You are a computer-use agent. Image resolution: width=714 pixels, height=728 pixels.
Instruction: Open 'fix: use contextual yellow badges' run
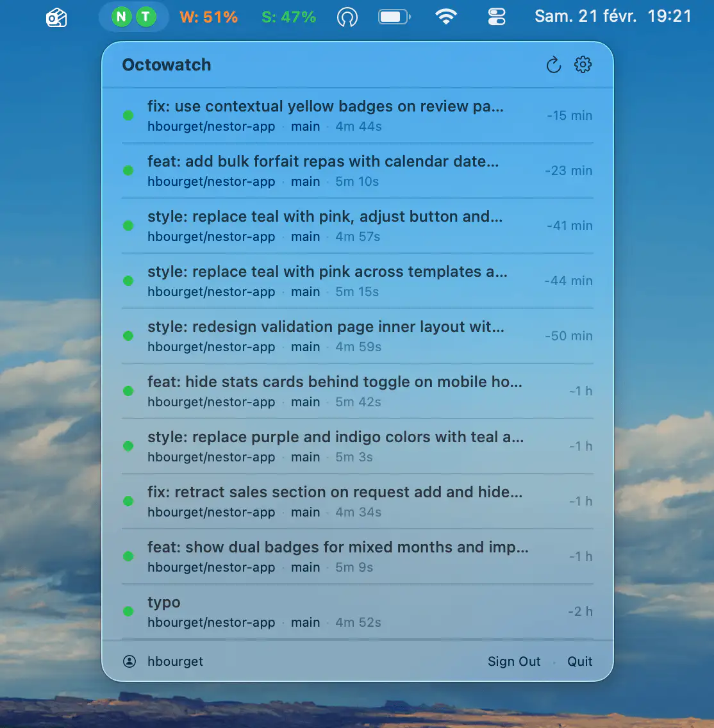click(x=358, y=115)
